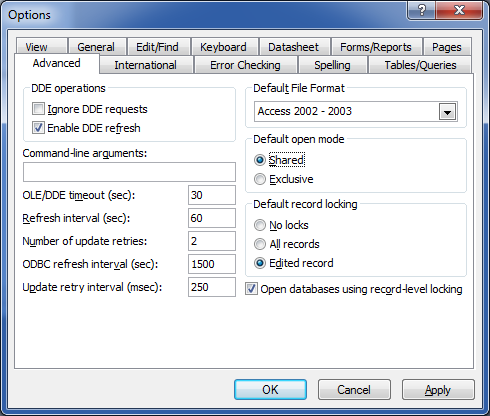
Task: Open Default File Format dropdown arrow
Action: tap(447, 112)
